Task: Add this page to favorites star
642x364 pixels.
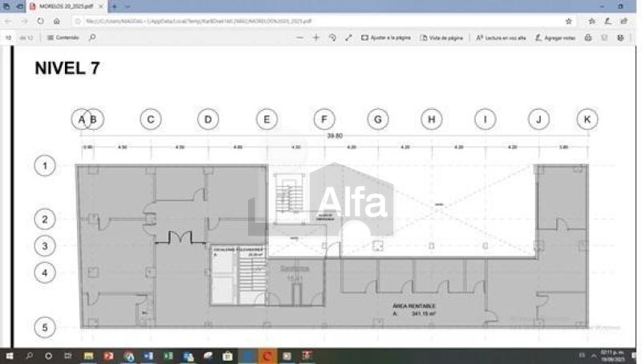Action: pyautogui.click(x=569, y=22)
